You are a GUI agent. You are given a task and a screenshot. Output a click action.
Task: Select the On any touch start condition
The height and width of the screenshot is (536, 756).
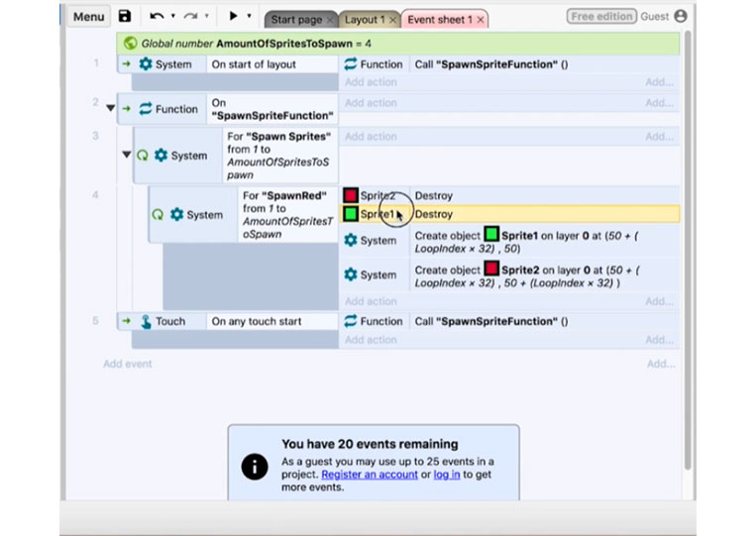pyautogui.click(x=272, y=322)
